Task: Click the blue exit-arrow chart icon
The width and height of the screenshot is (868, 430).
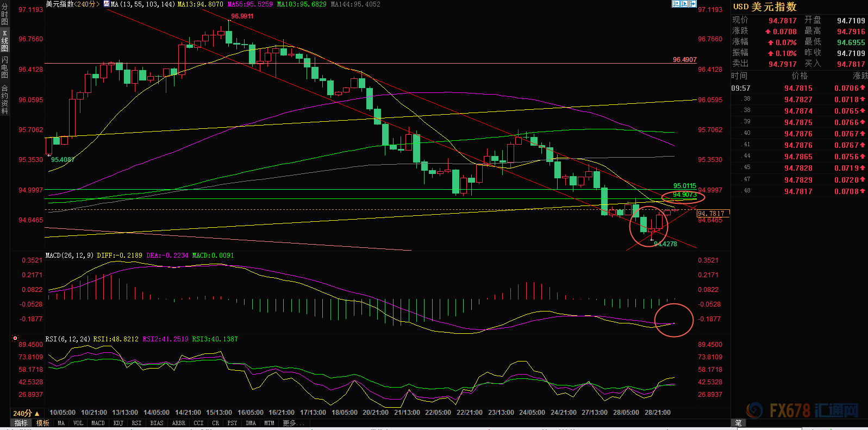Action: [x=692, y=4]
